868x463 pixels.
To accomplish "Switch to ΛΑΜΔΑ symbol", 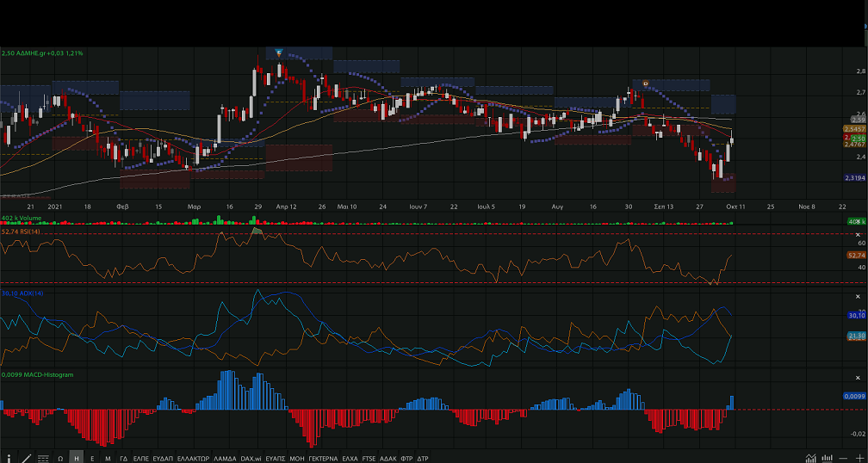I will click(225, 458).
